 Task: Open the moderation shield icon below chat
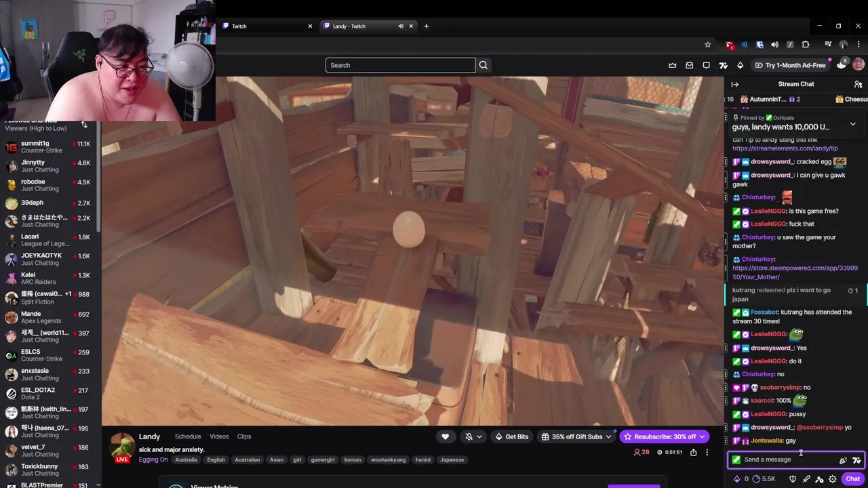tap(793, 479)
